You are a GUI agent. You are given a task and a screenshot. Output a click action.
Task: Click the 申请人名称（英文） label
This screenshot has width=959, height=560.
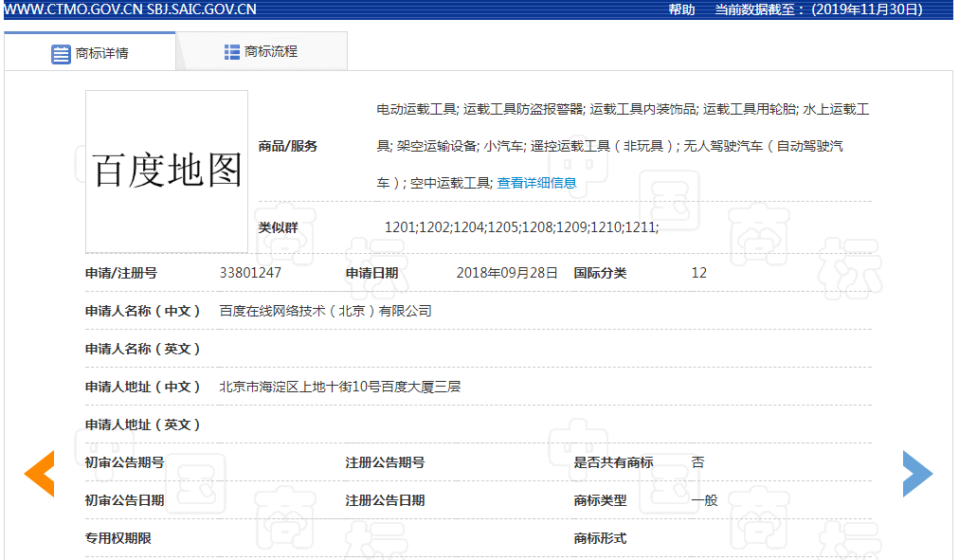(142, 349)
